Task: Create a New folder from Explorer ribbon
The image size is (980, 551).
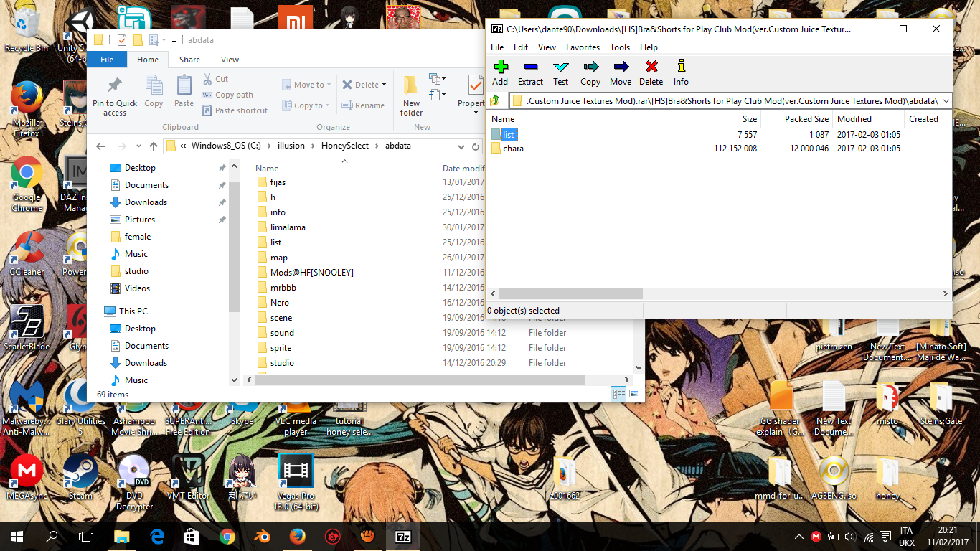Action: [x=411, y=95]
